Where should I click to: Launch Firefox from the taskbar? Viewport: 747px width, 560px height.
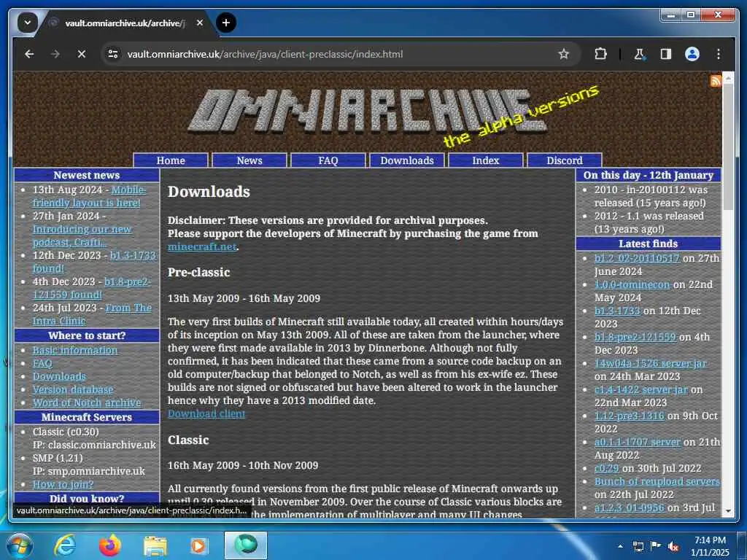tap(110, 545)
